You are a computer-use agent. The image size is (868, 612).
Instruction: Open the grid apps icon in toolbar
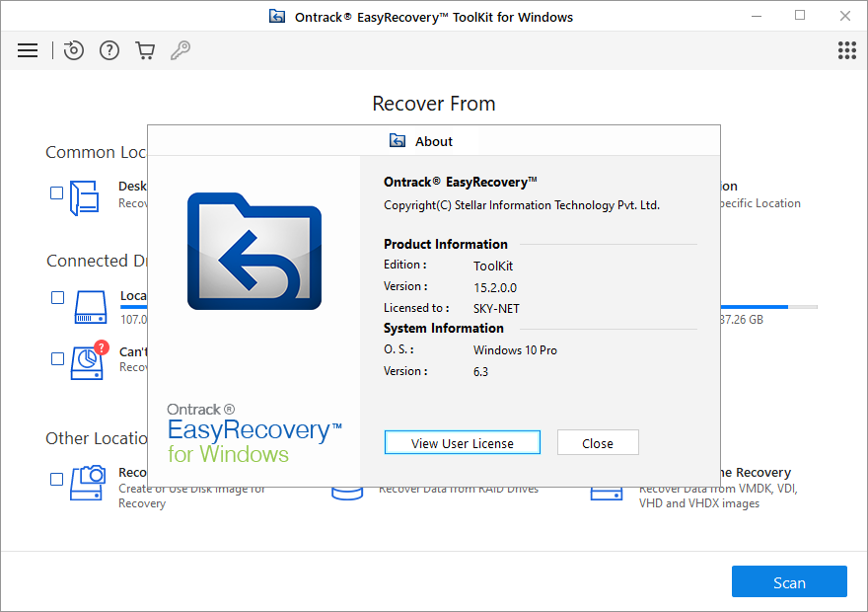(x=847, y=50)
